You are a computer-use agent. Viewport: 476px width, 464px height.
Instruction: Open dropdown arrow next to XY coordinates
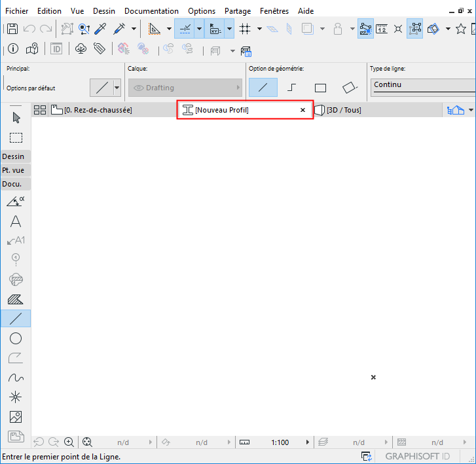pyautogui.click(x=230, y=29)
